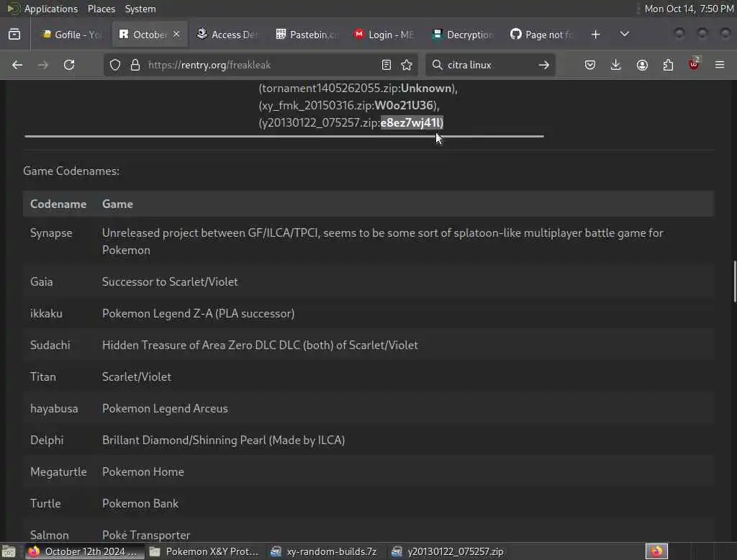Select the active October tab
The height and width of the screenshot is (560, 737).
tap(143, 35)
